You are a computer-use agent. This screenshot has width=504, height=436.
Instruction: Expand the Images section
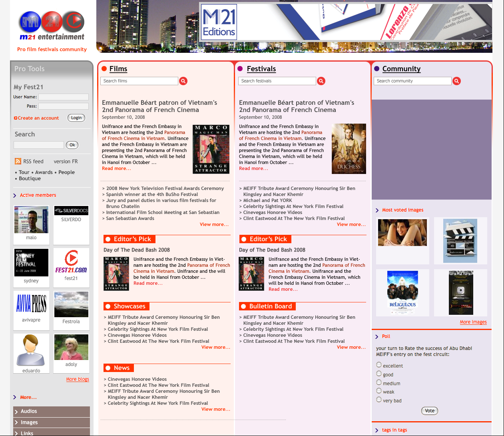click(52, 422)
